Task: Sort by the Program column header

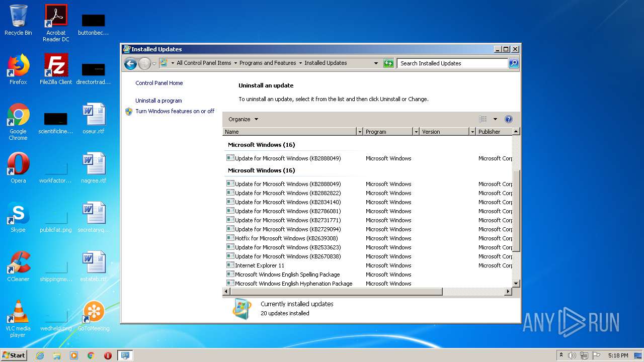Action: pyautogui.click(x=388, y=132)
